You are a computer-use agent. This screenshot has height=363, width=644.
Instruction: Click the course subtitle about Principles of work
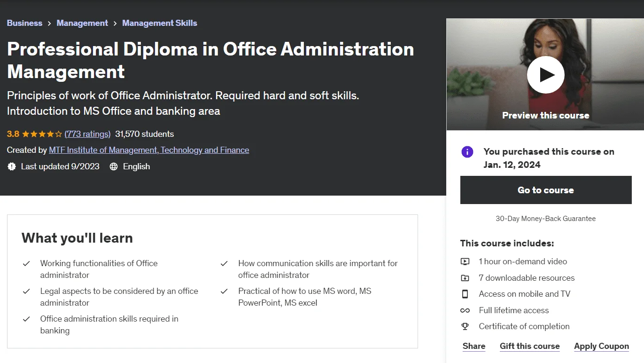pos(183,103)
